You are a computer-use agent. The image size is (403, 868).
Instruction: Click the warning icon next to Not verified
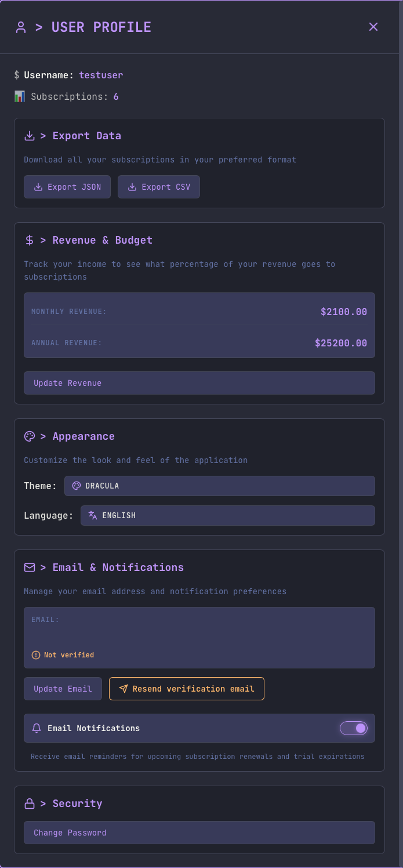tap(35, 654)
